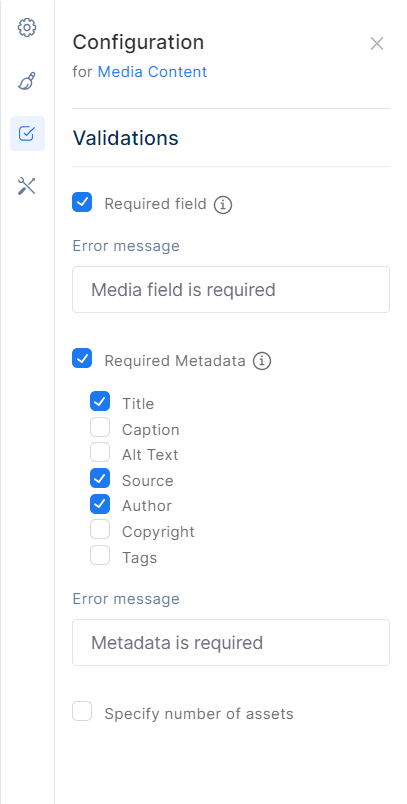This screenshot has width=407, height=804.
Task: Check the Tags metadata option
Action: pos(100,555)
